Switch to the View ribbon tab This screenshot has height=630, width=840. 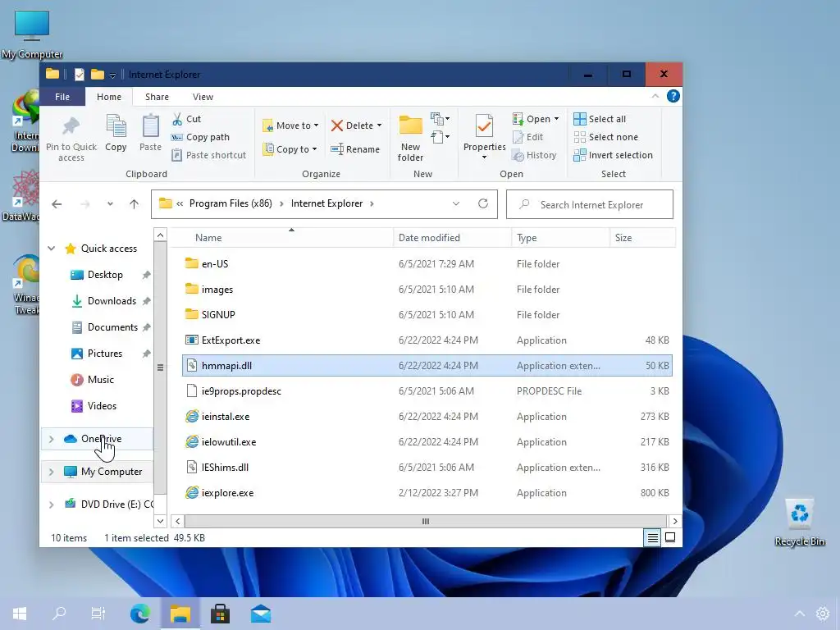click(x=203, y=97)
